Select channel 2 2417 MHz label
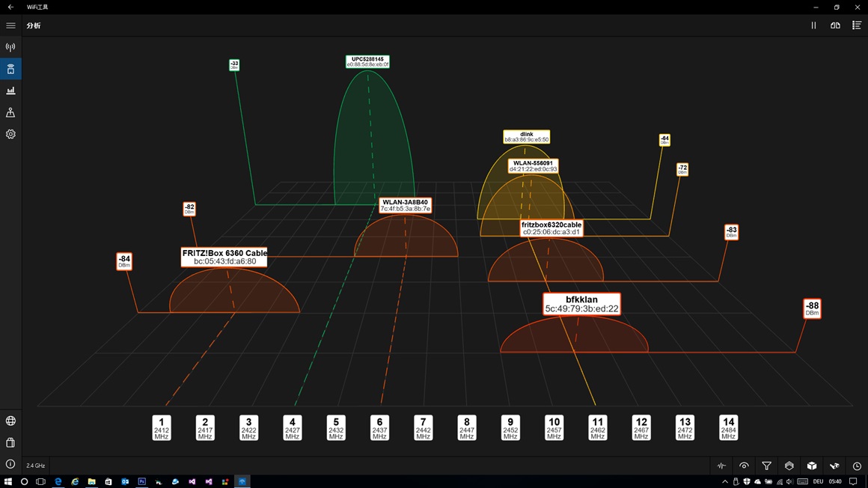 tap(205, 428)
